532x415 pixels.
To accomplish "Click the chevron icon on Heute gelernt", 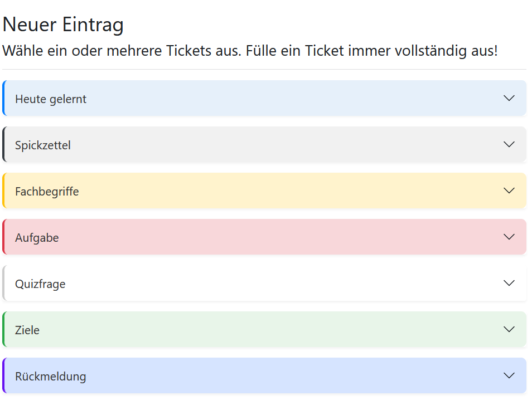I will (x=509, y=99).
